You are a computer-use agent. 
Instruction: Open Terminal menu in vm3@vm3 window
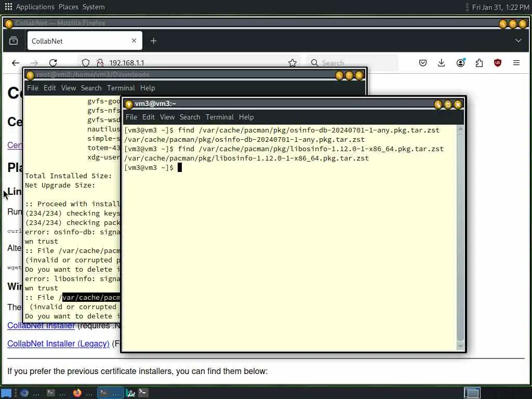pyautogui.click(x=220, y=117)
